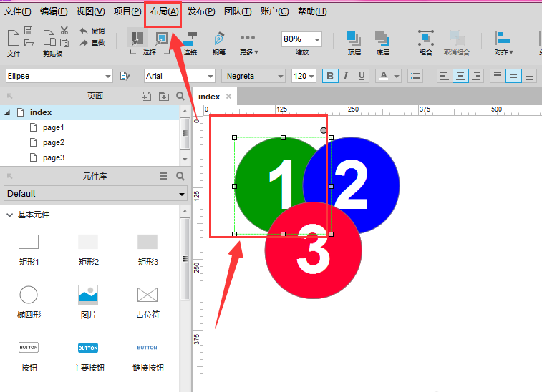The image size is (542, 392).
Task: Choose the 钢笔 pen tool
Action: click(219, 43)
